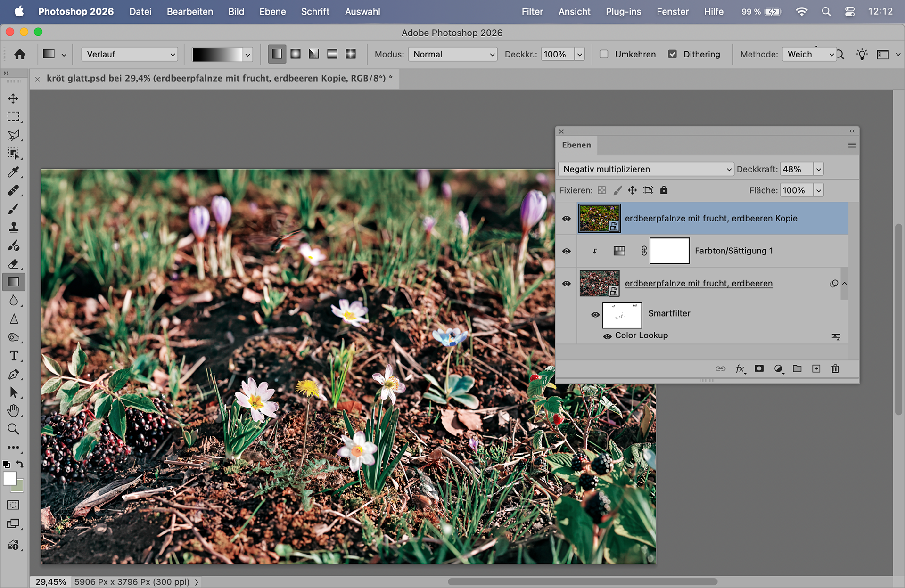The height and width of the screenshot is (588, 905).
Task: Open the Methode Weich dropdown
Action: point(809,54)
